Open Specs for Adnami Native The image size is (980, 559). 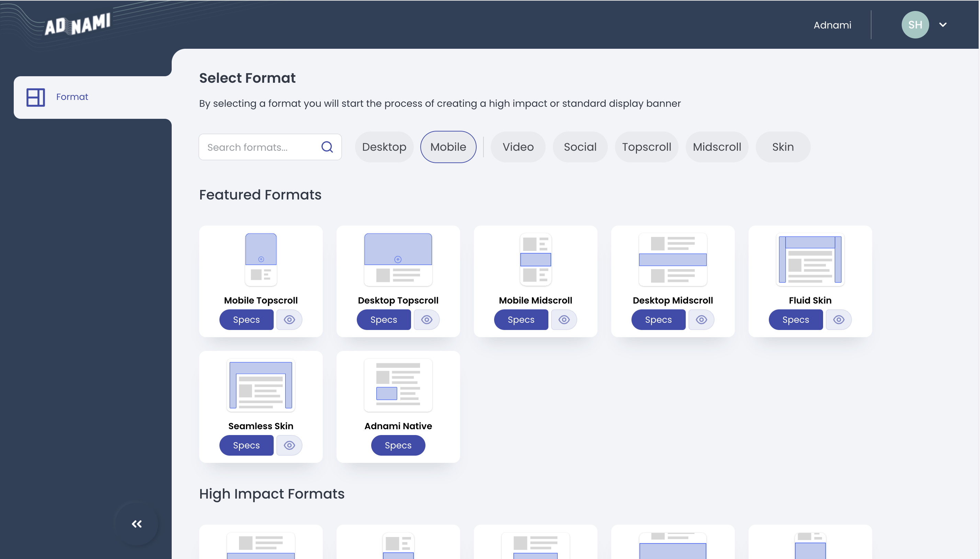pyautogui.click(x=398, y=445)
